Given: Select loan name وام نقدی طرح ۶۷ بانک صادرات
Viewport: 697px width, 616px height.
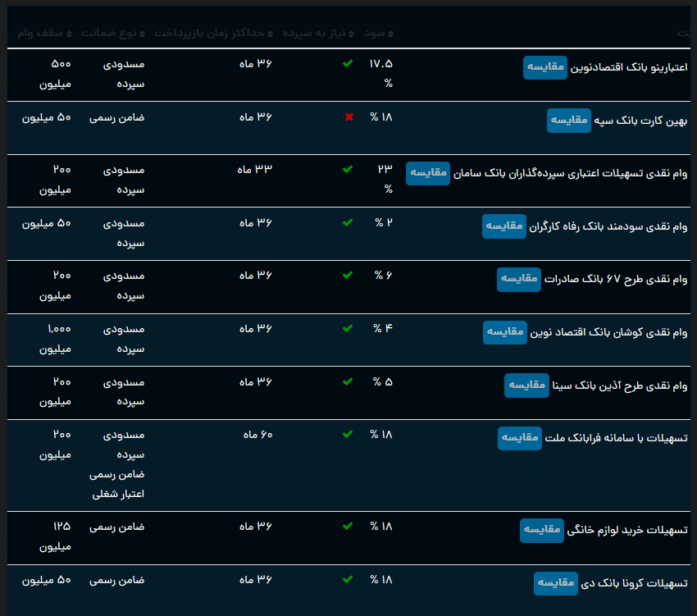Looking at the screenshot, I should click(x=616, y=280).
